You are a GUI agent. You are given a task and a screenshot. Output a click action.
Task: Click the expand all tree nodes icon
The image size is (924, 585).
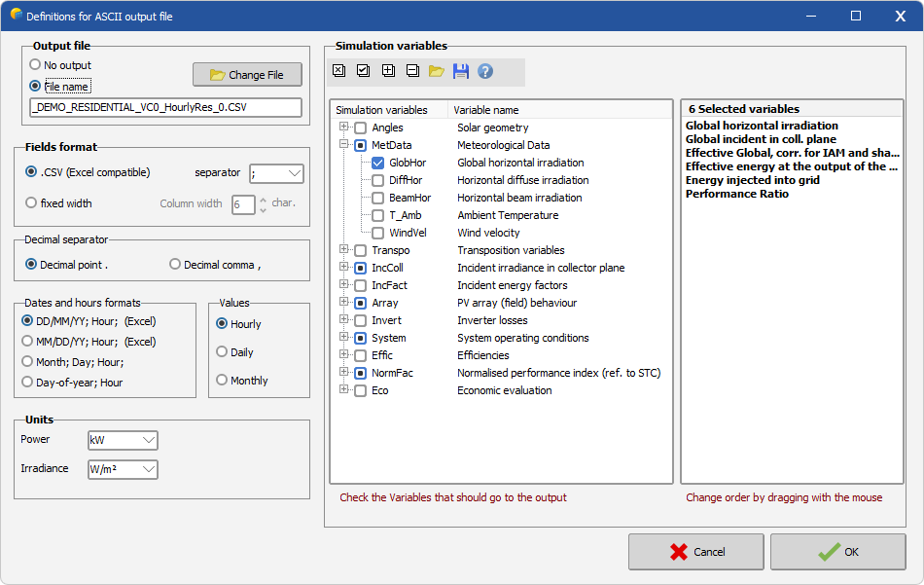coord(388,71)
